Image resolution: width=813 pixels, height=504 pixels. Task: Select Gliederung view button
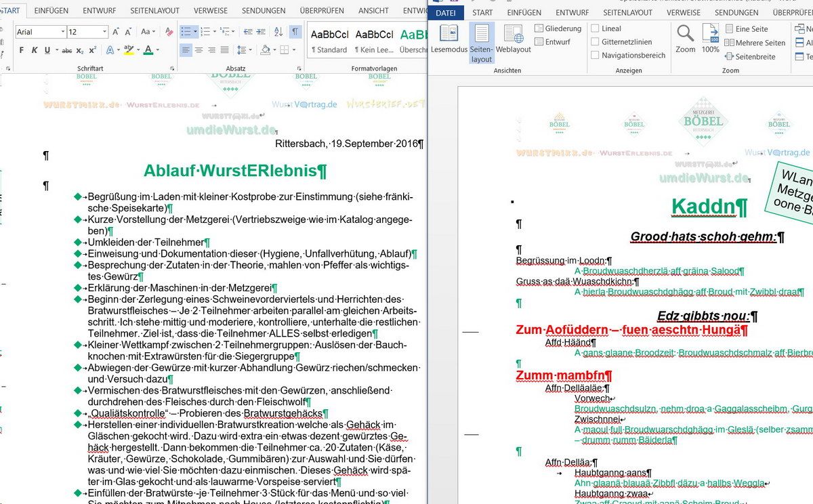[x=558, y=28]
